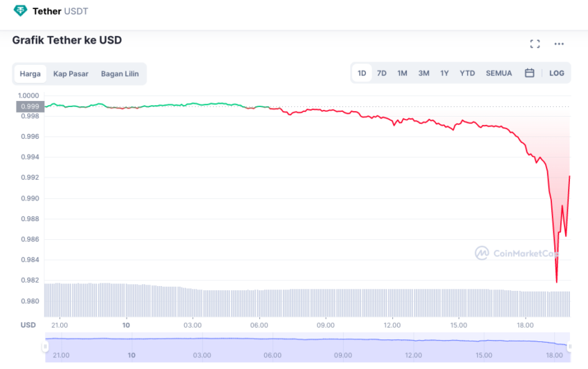Select the Harga tab
Image resolution: width=588 pixels, height=369 pixels.
pos(30,73)
